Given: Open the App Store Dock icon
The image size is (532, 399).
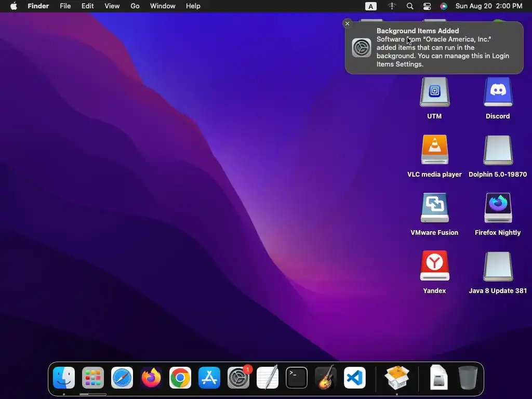Looking at the screenshot, I should 209,378.
